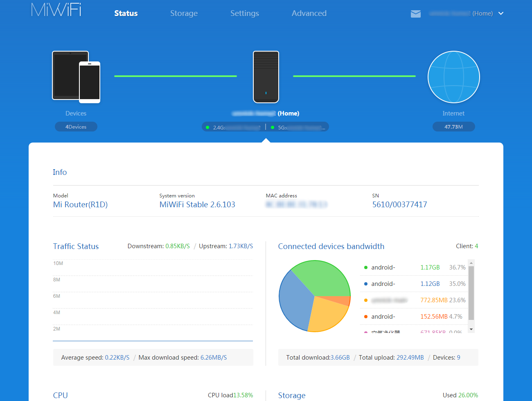
Task: Click the Internet label under globe
Action: [x=453, y=113]
